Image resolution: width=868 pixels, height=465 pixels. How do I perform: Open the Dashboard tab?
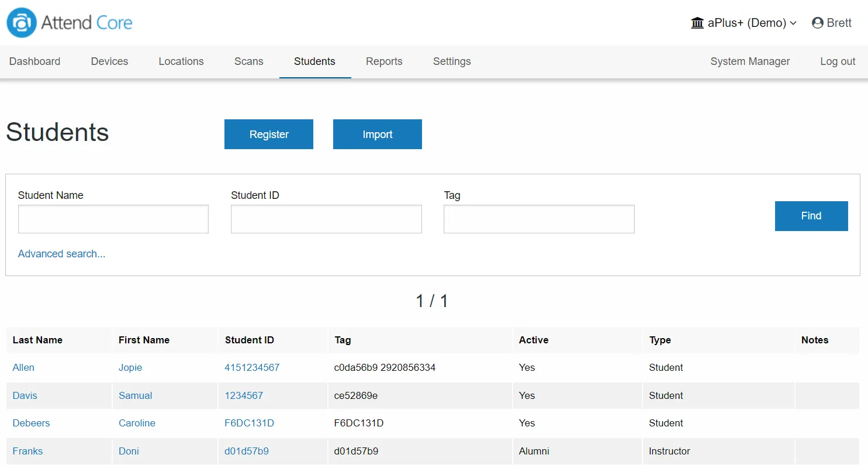pos(35,61)
